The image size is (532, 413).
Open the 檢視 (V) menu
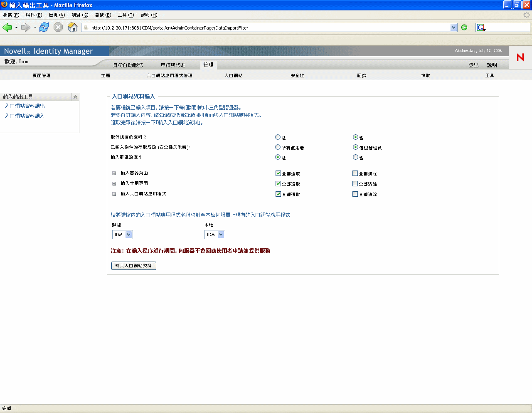pos(57,15)
